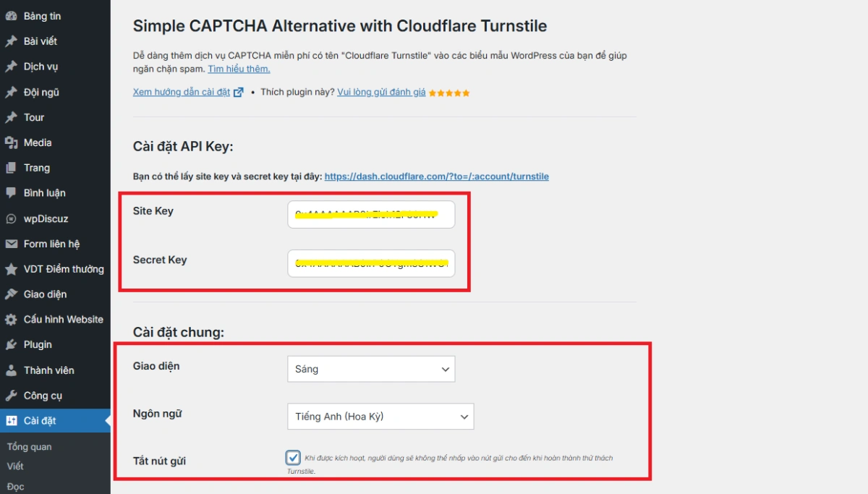Click the Công cụ wrench icon

(x=11, y=396)
